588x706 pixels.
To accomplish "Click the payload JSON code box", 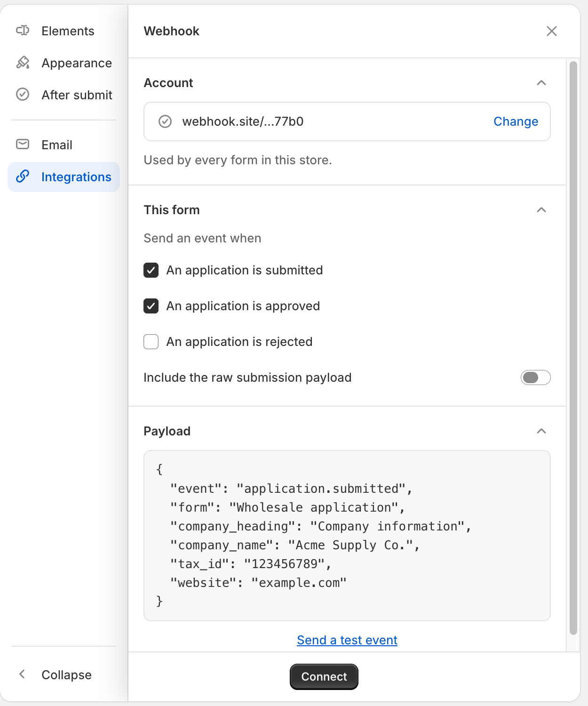I will 347,536.
